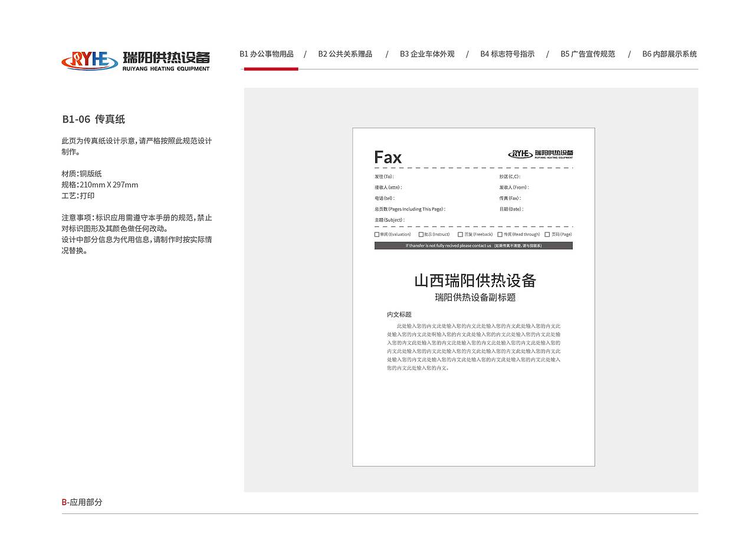755x560 pixels.
Task: Click the RUIYANG HEATING EQUIPMENT tagline text
Action: coord(166,68)
